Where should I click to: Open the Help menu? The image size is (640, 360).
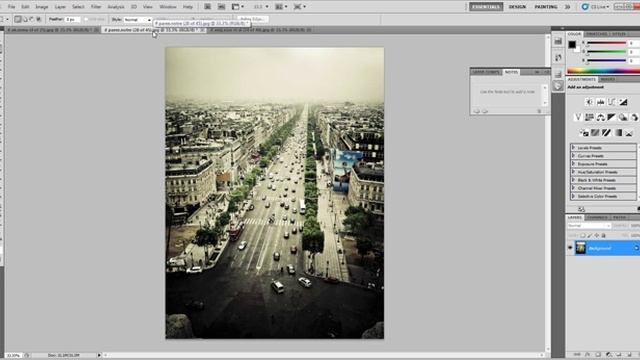click(188, 7)
